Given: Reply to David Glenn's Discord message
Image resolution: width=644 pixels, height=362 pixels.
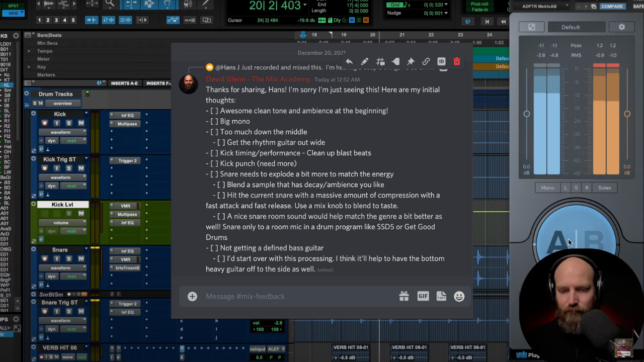Looking at the screenshot, I should 349,61.
